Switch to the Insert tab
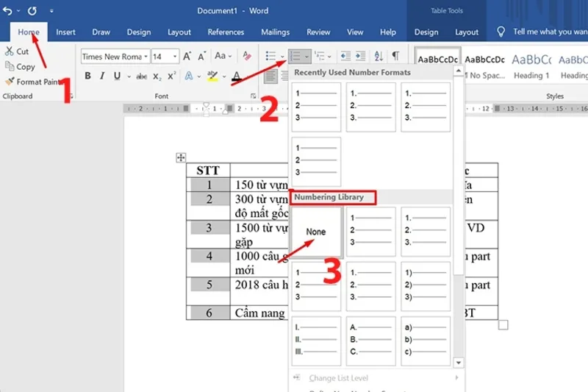 pos(65,32)
